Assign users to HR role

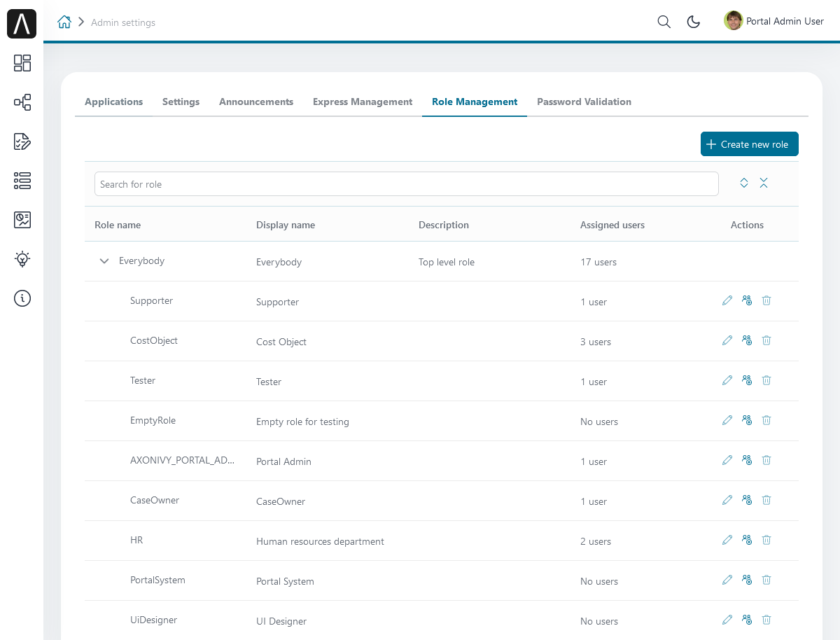pos(747,540)
